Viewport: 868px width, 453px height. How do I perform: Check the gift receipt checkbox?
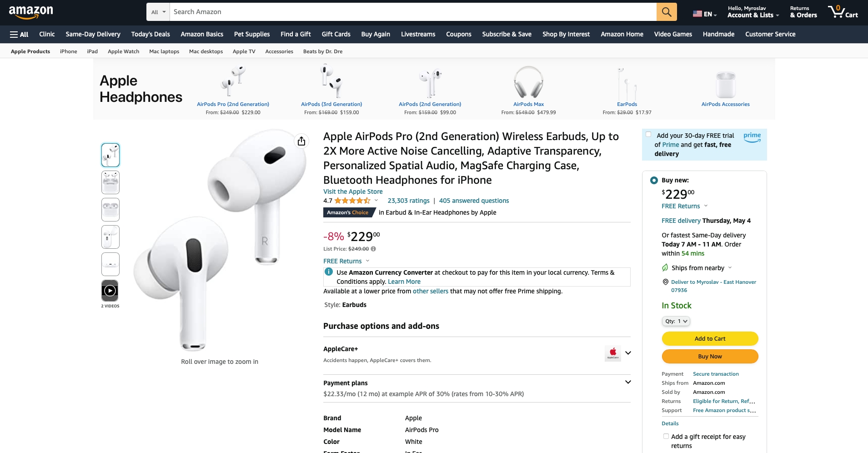click(x=666, y=436)
